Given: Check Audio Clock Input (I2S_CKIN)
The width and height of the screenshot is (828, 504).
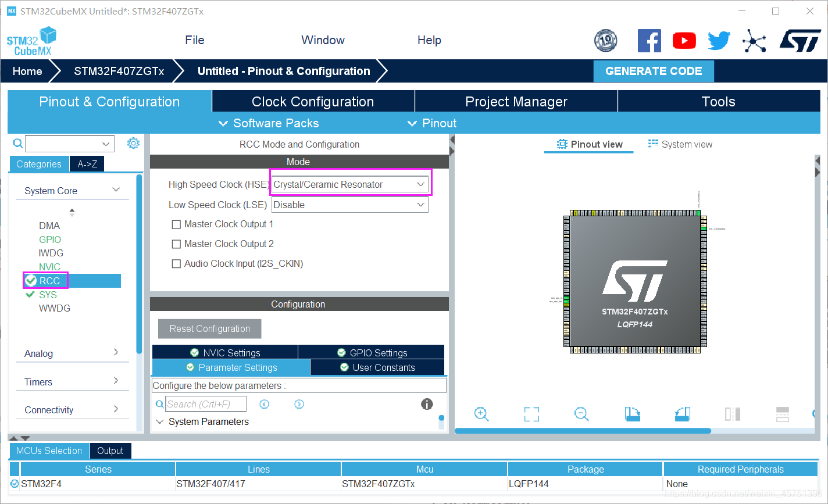Looking at the screenshot, I should [176, 264].
